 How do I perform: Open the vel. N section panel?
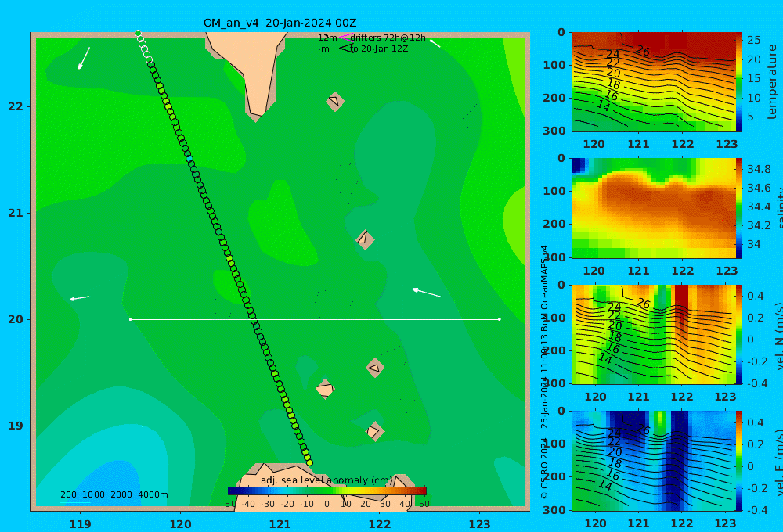653,334
